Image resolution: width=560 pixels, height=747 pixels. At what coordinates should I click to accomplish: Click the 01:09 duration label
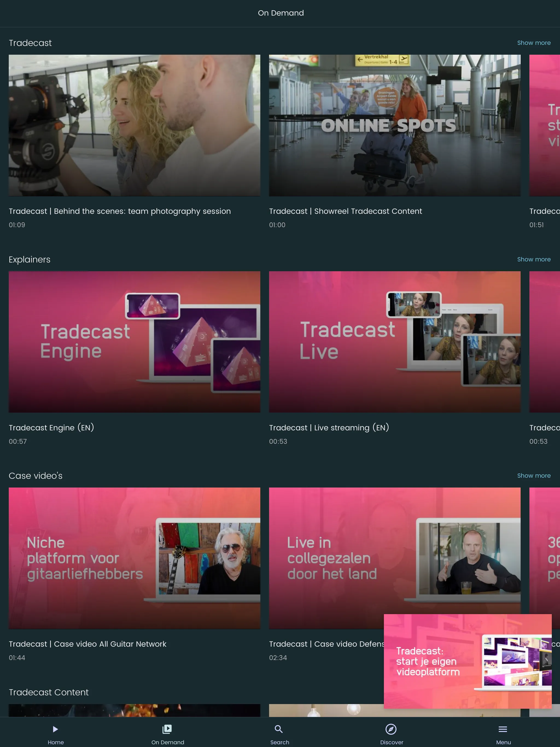tap(17, 225)
